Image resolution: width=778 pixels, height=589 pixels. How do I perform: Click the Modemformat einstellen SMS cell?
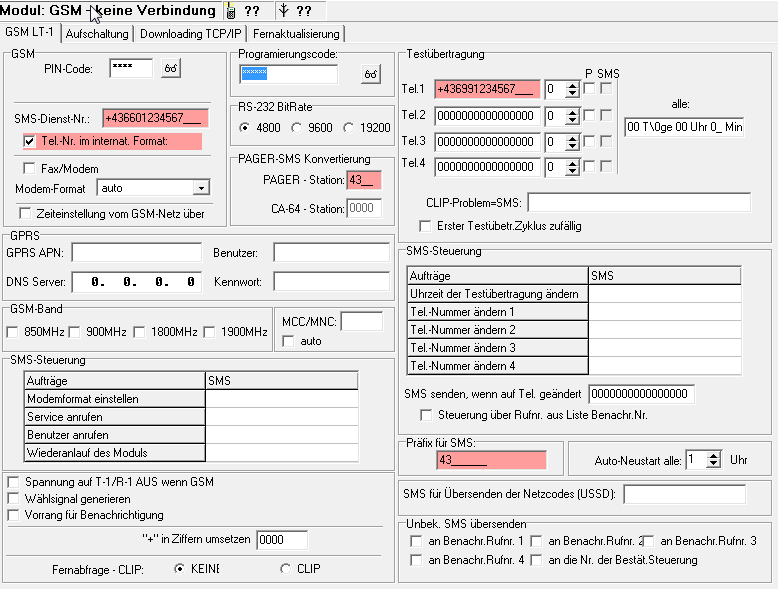click(281, 399)
